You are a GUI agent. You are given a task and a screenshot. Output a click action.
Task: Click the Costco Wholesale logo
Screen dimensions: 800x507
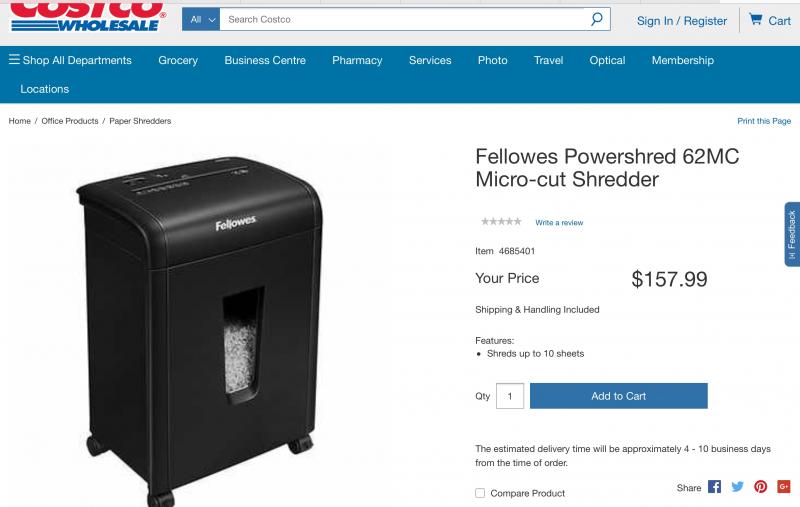pyautogui.click(x=88, y=16)
